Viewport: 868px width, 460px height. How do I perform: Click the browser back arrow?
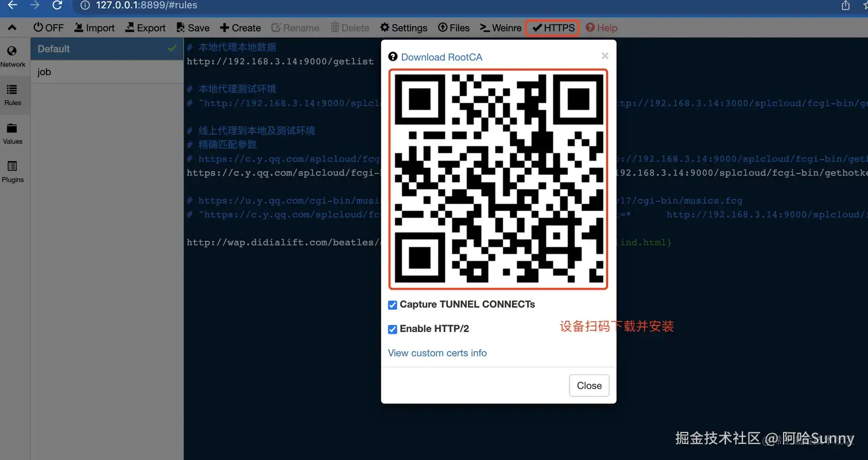tap(13, 5)
